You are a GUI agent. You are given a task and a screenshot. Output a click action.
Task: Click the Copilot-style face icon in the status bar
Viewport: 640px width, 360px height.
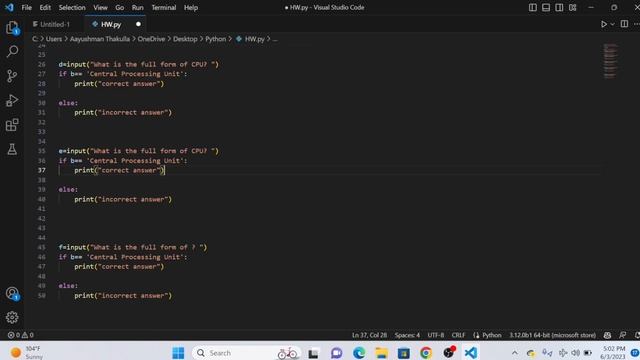tap(607, 335)
